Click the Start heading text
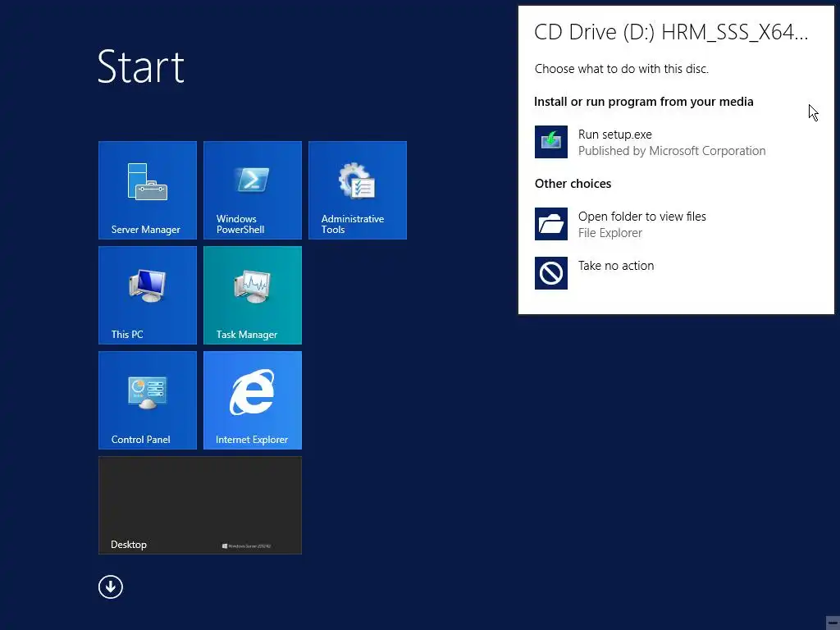This screenshot has height=630, width=840. (141, 66)
